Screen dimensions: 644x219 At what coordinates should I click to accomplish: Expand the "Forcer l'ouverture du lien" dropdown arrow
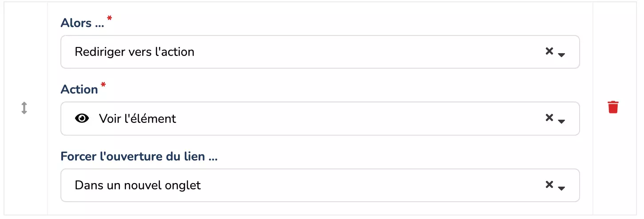(561, 188)
